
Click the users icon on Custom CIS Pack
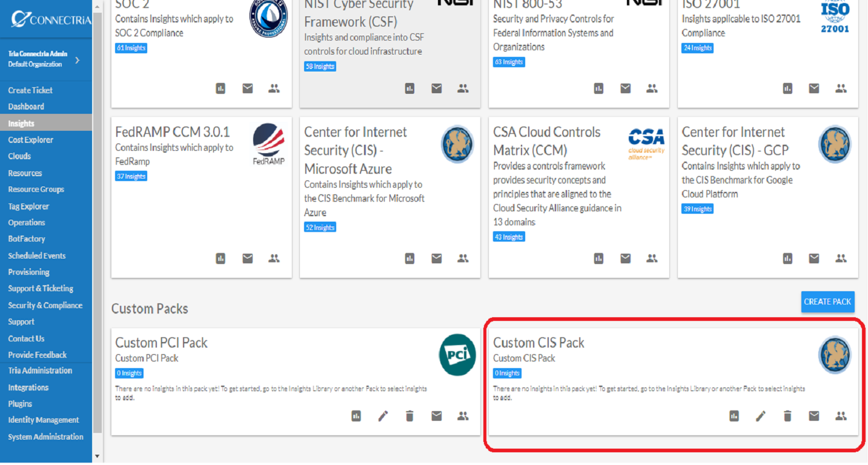(x=841, y=416)
